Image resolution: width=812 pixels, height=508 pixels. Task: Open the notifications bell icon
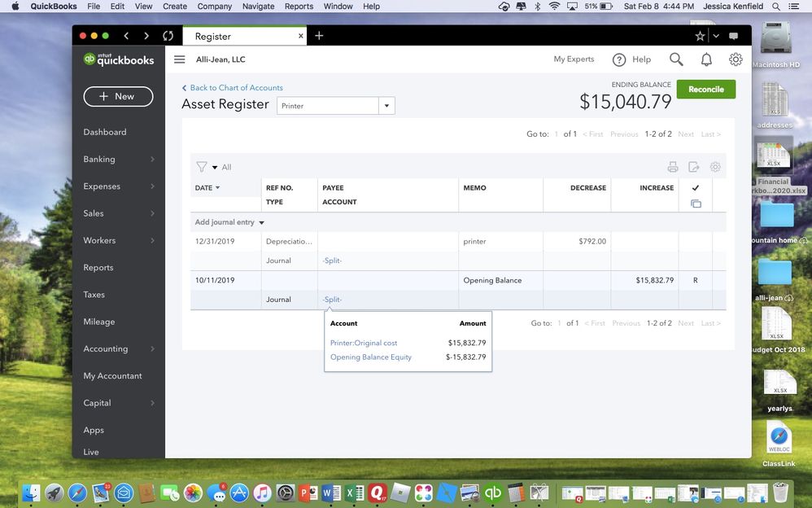(706, 59)
